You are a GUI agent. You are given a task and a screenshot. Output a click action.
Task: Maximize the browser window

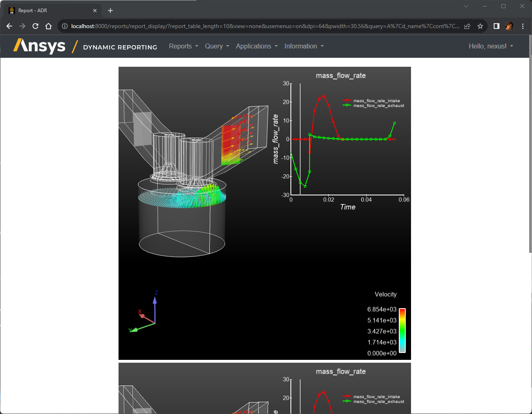(503, 6)
